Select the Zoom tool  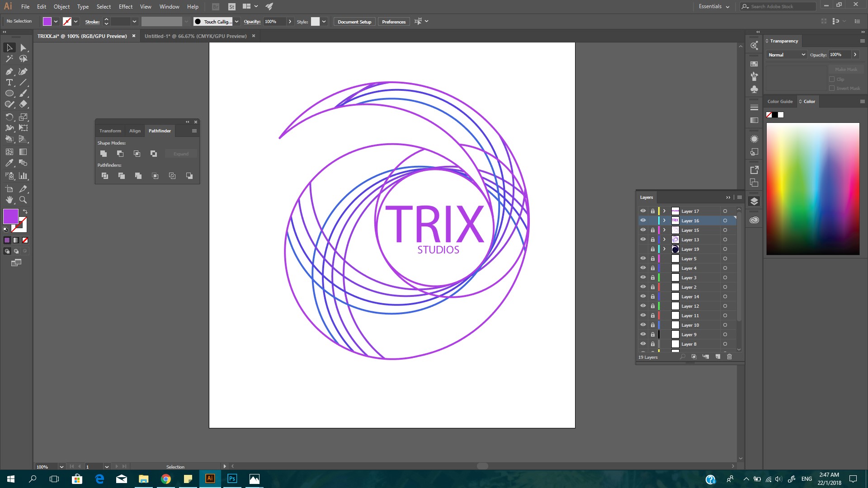(x=23, y=200)
